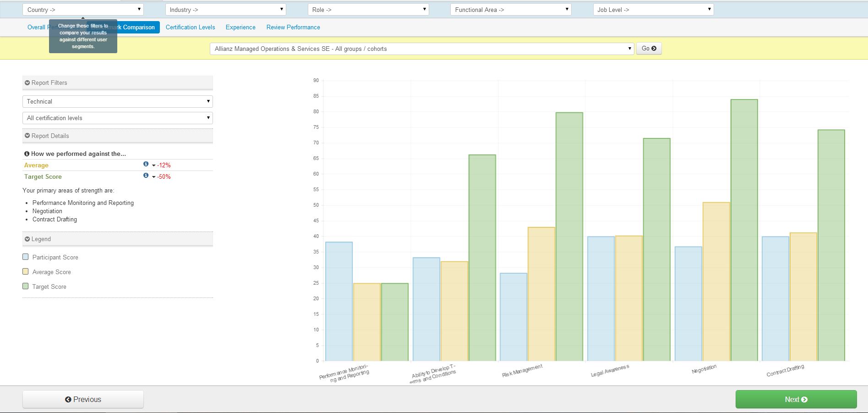Click the filter hint tooltip text
Screen dimensions: 868x413
click(x=83, y=36)
